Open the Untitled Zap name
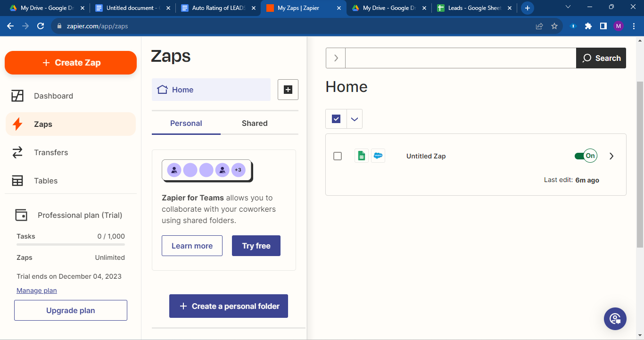This screenshot has height=340, width=644. click(426, 156)
